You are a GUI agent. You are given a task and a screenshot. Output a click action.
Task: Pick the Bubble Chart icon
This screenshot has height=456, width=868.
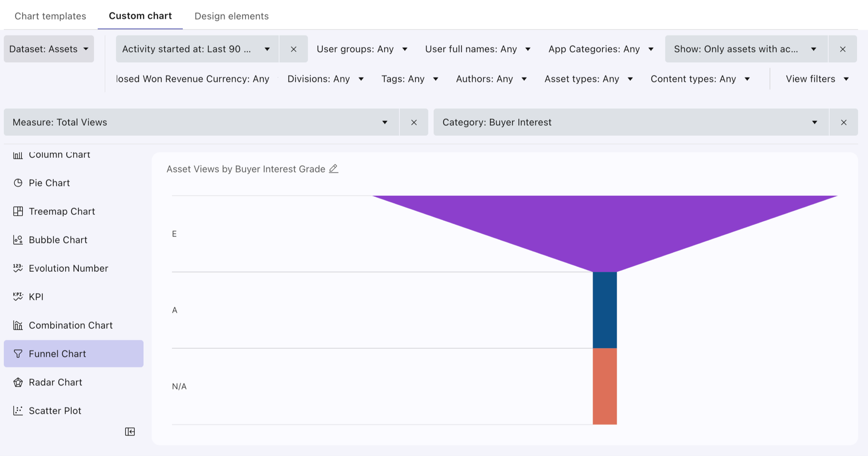(x=18, y=240)
